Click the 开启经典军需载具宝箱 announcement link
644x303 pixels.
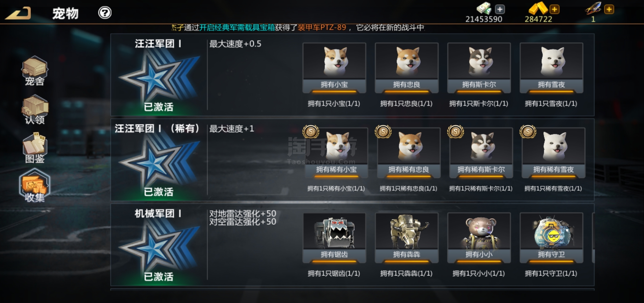(x=237, y=27)
